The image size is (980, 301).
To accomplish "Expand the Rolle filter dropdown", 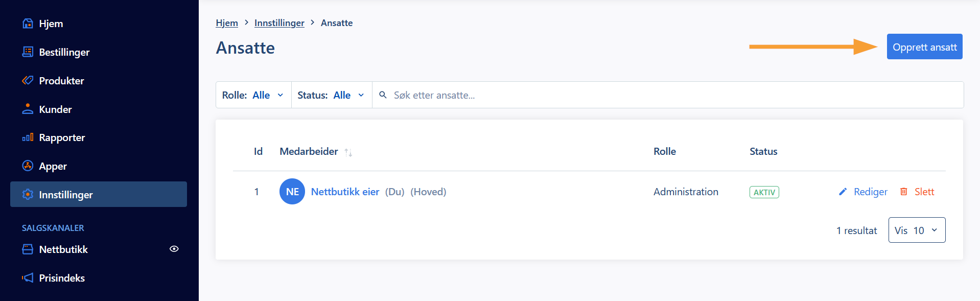I will click(x=253, y=95).
